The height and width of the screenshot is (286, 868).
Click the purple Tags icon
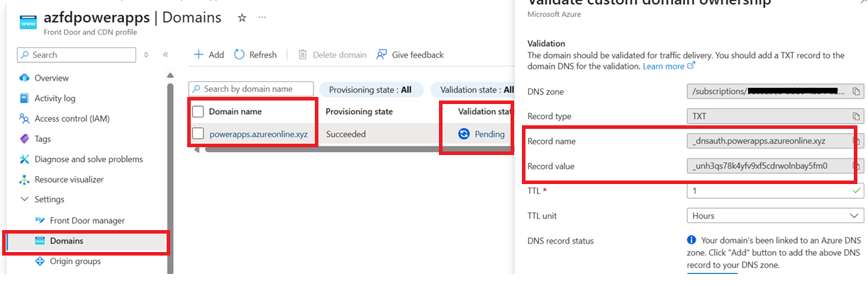24,139
